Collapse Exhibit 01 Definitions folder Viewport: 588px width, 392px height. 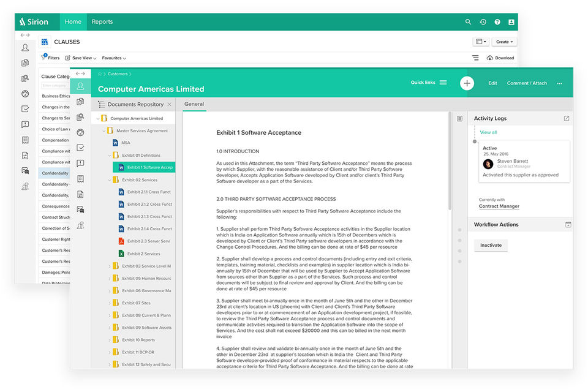(110, 156)
